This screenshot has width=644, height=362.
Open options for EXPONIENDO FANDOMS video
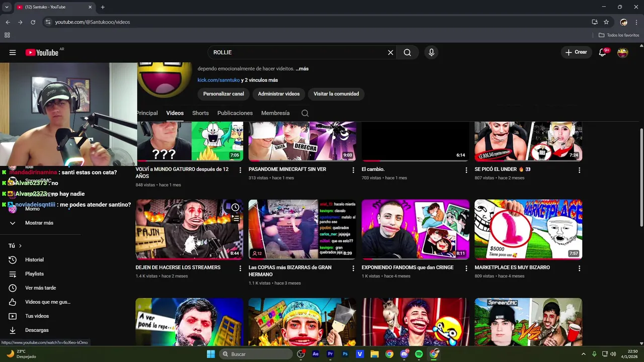466,268
